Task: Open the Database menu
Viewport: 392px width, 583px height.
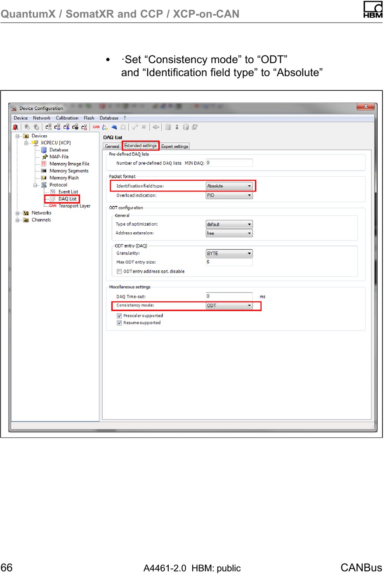Action: click(109, 118)
